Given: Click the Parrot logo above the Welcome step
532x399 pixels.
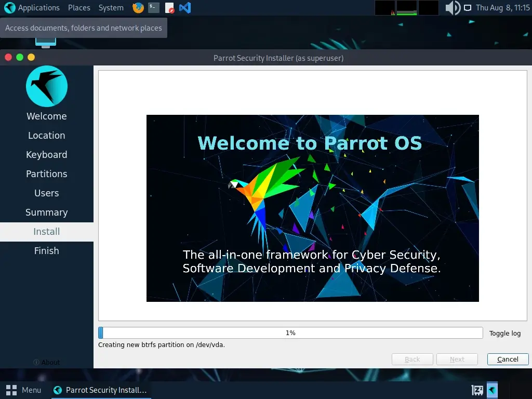Looking at the screenshot, I should pyautogui.click(x=46, y=86).
